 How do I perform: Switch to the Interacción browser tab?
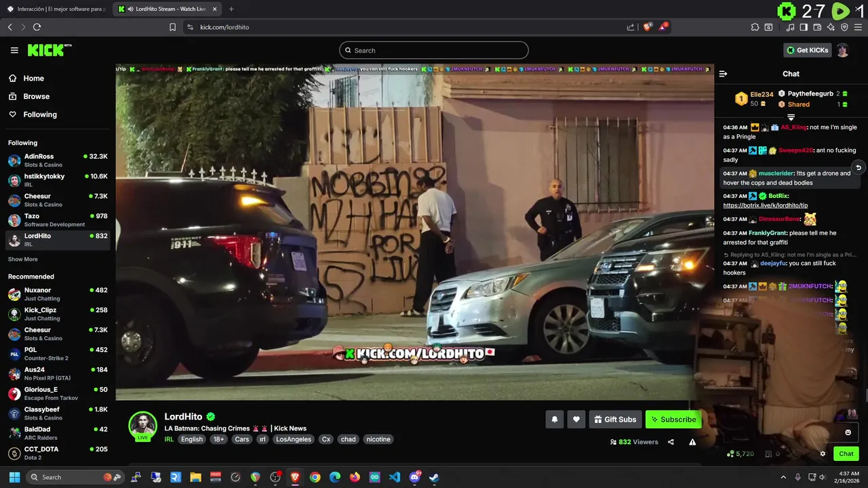(56, 9)
